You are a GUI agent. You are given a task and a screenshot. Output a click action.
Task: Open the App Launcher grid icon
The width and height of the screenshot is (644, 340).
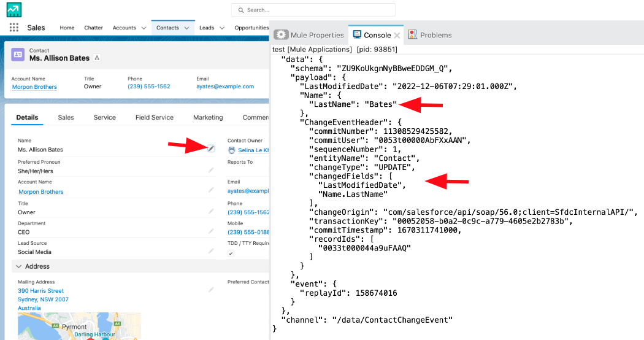14,28
